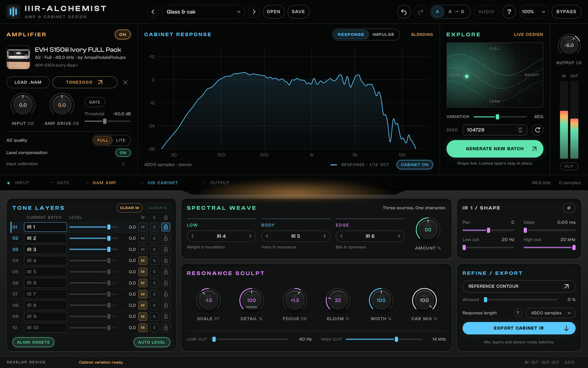The width and height of the screenshot is (588, 368).
Task: Click the IIIR-Alchemist logo icon
Action: tap(14, 11)
